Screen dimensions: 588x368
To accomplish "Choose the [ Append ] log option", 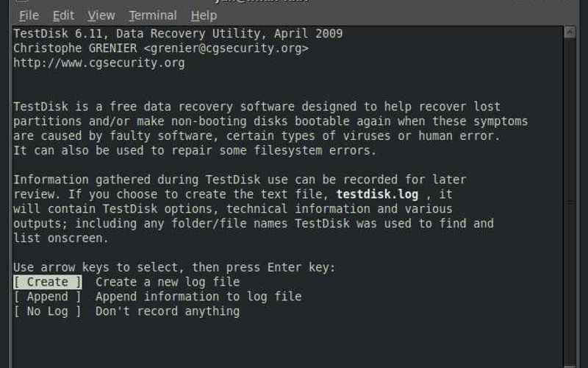I will tap(48, 297).
